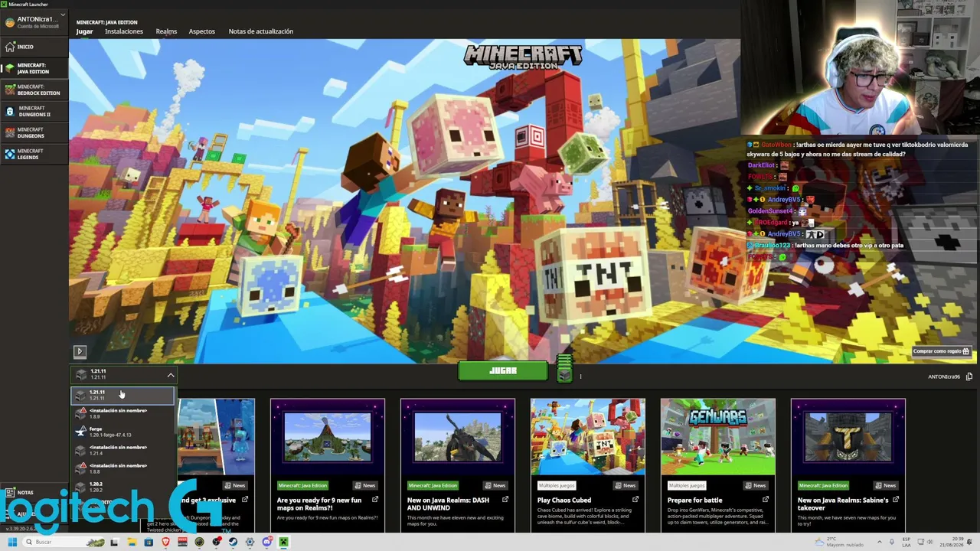980x551 pixels.
Task: Open external link icon for Play Chaos Cubed
Action: (635, 500)
